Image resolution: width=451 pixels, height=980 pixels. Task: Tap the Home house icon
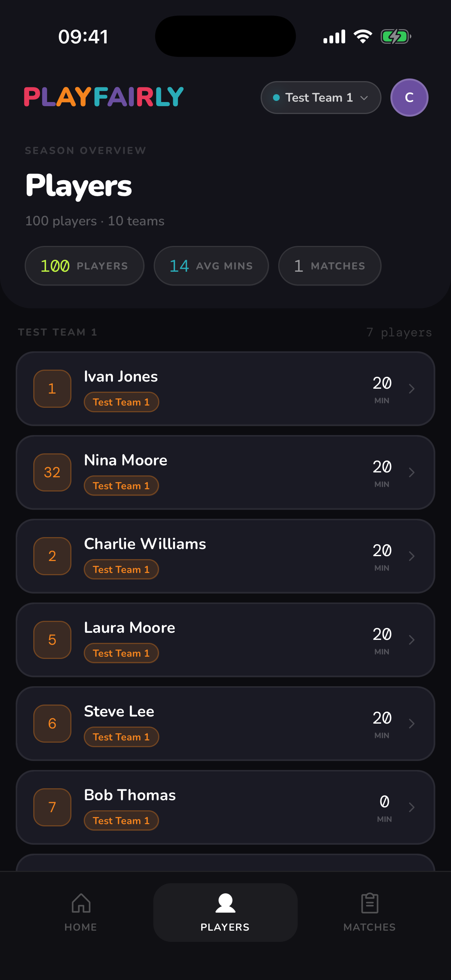tap(81, 903)
